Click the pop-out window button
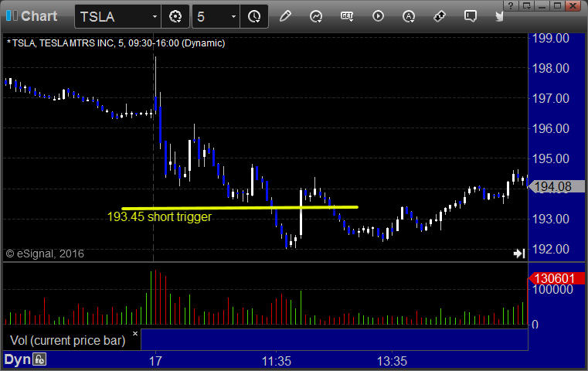 coord(526,6)
